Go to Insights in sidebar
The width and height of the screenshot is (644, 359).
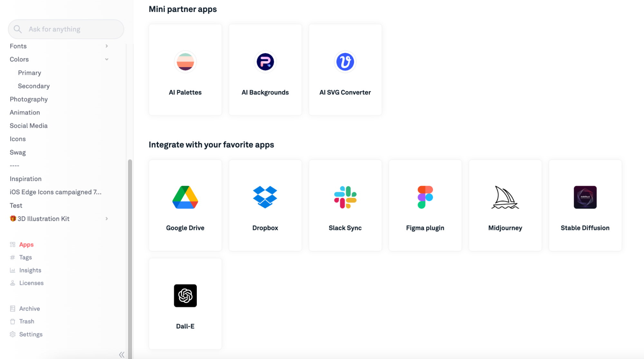30,270
